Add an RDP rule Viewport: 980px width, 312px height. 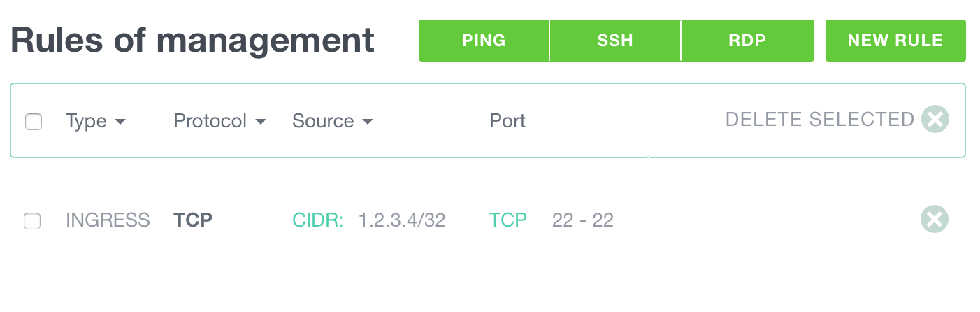coord(748,41)
